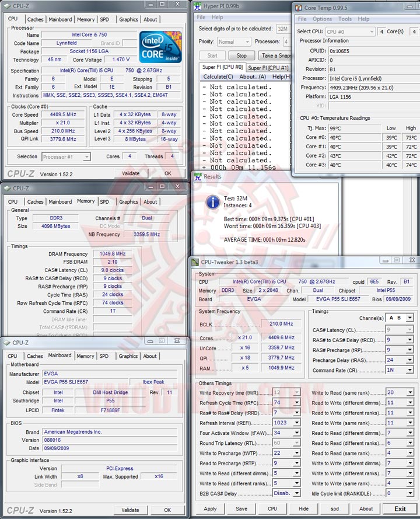Click the About button in CPU-Tweaker

tap(366, 509)
